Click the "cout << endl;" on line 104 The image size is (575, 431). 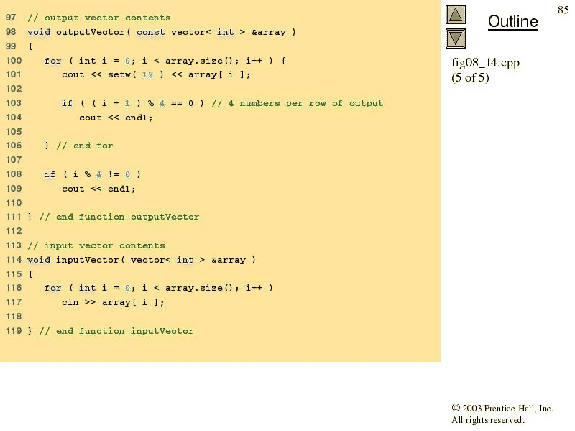(x=116, y=117)
